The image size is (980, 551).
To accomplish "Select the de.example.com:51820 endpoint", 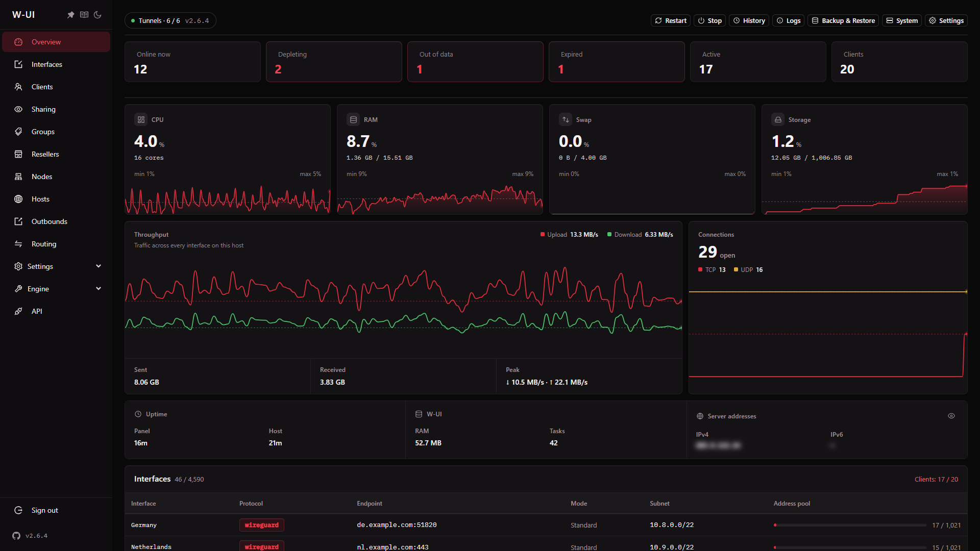I will pyautogui.click(x=397, y=525).
